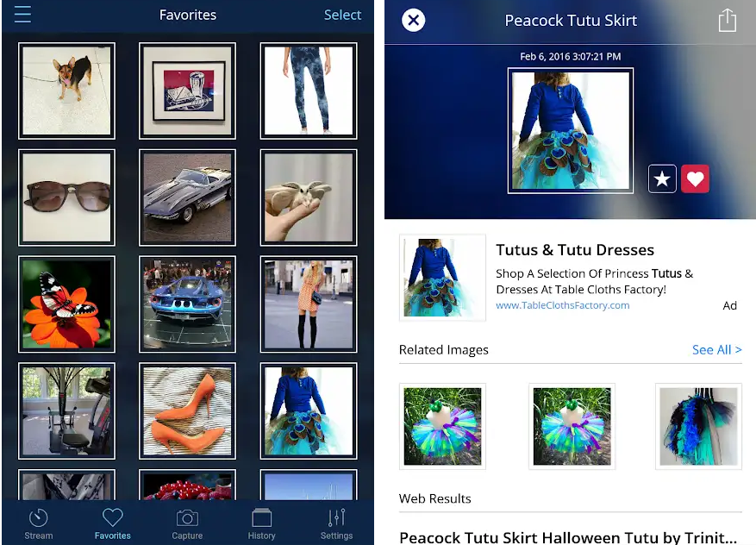756x545 pixels.
Task: Open the Tutus & Tutu Dresses ad title
Action: 575,250
